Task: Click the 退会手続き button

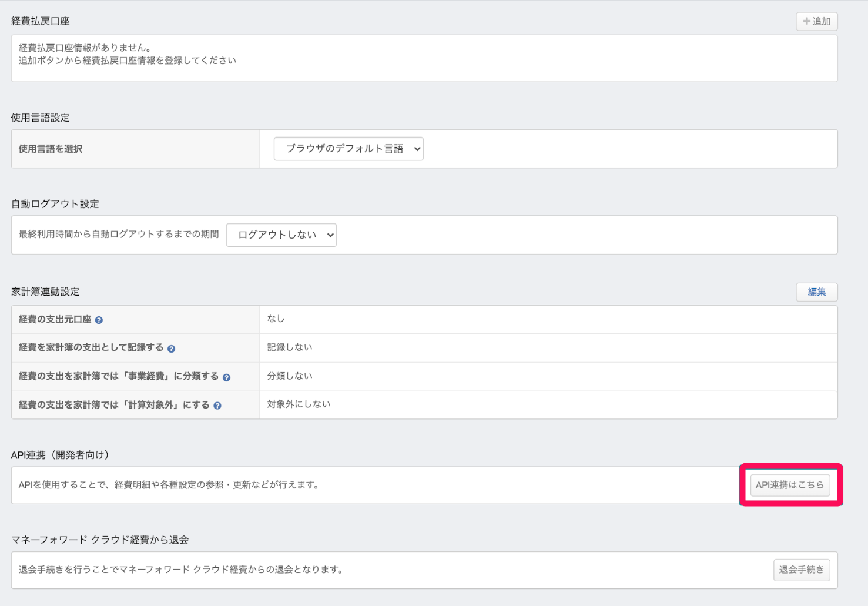Action: click(802, 570)
